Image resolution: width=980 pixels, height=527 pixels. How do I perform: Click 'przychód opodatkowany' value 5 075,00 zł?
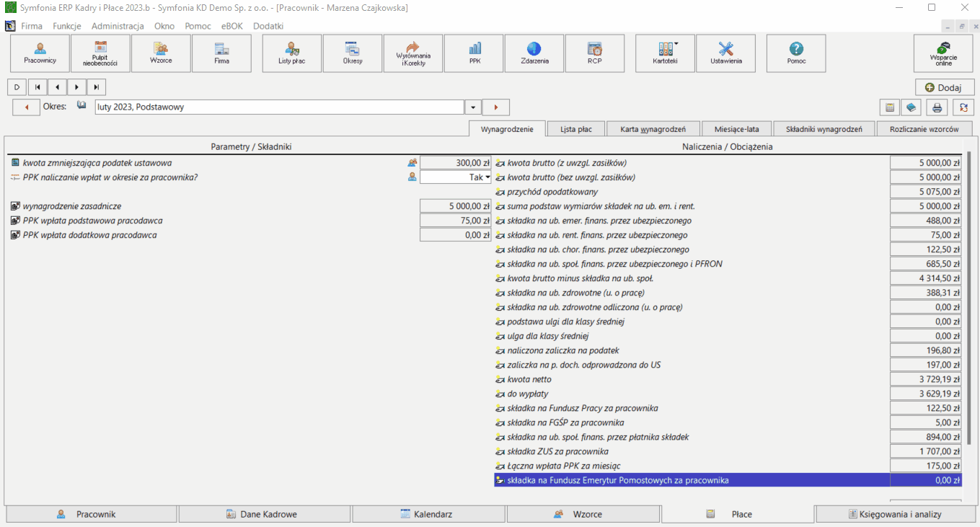pos(926,192)
